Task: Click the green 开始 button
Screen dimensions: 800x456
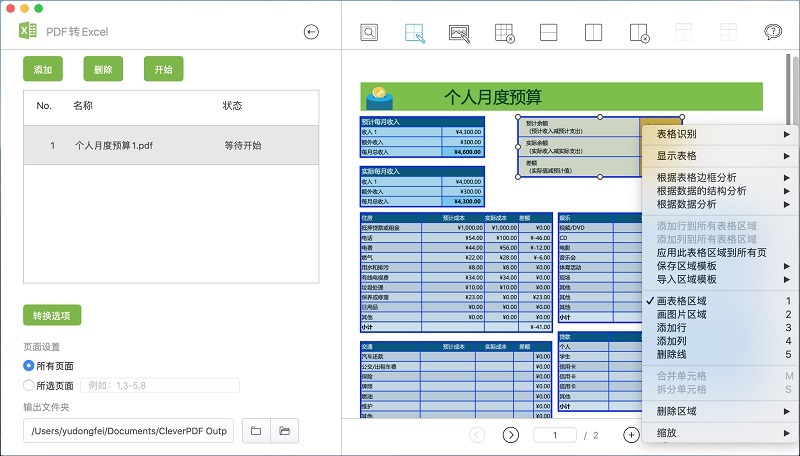Action: pos(163,69)
